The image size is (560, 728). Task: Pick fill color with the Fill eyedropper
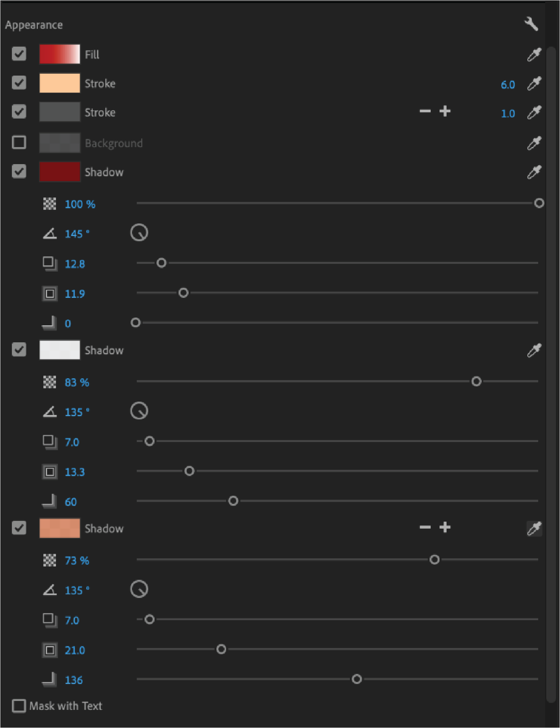pyautogui.click(x=534, y=54)
